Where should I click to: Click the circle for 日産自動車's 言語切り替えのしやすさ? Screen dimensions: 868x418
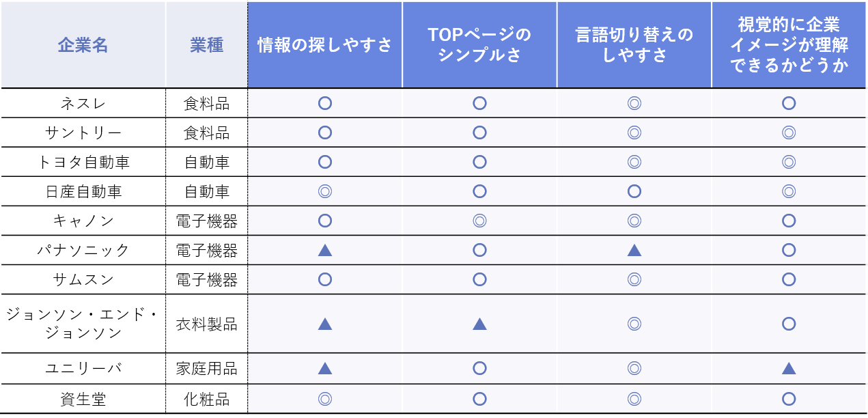pos(634,191)
